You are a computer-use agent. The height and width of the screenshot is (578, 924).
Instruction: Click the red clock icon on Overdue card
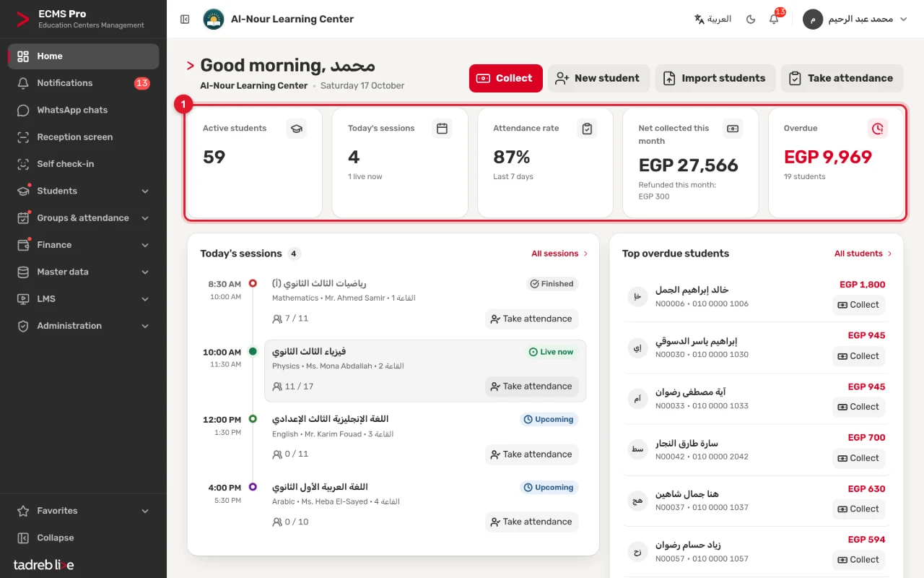pos(878,129)
